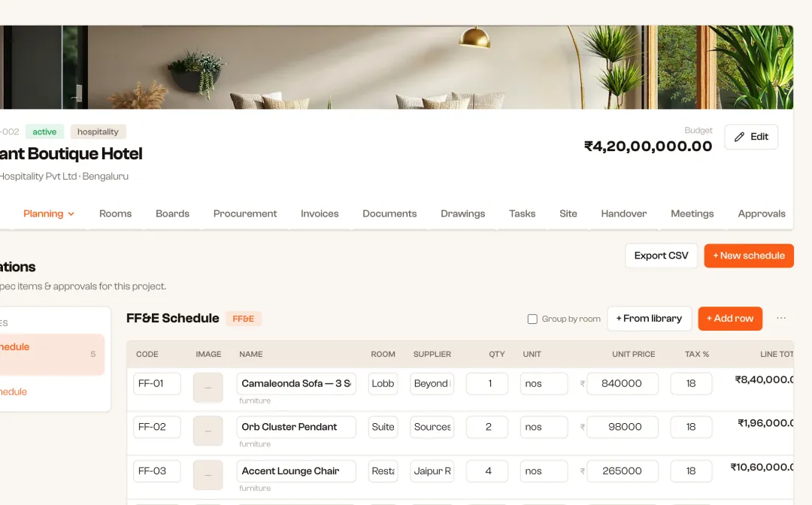Click the UNIT PRICE column header
812x505 pixels.
(633, 355)
